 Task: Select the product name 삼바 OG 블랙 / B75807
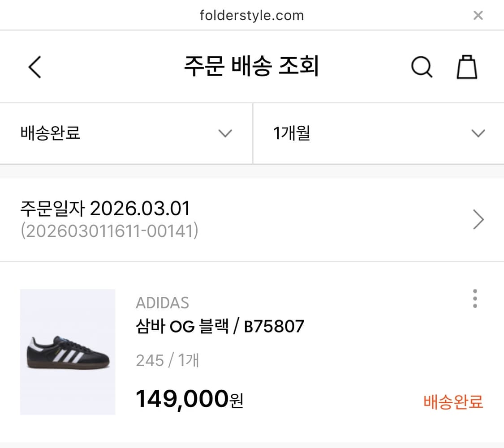point(220,326)
